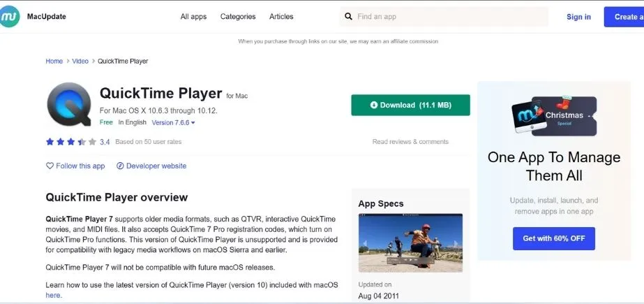The height and width of the screenshot is (304, 644).
Task: Click the Home breadcrumb link
Action: click(x=54, y=61)
